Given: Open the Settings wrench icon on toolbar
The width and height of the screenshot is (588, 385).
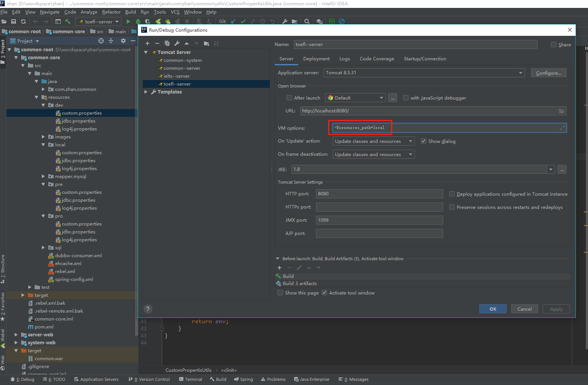Looking at the screenshot, I should tap(285, 21).
